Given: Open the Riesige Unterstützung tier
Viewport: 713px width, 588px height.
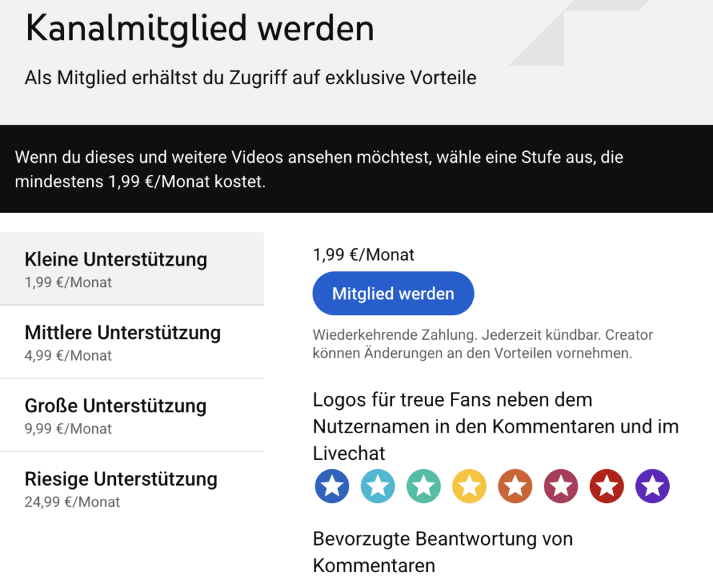Looking at the screenshot, I should tap(131, 489).
